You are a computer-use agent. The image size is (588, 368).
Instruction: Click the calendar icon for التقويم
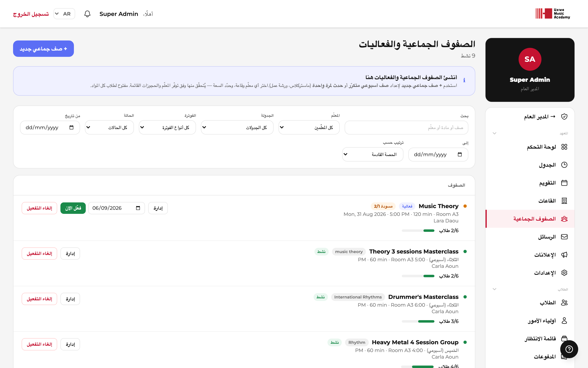point(564,183)
